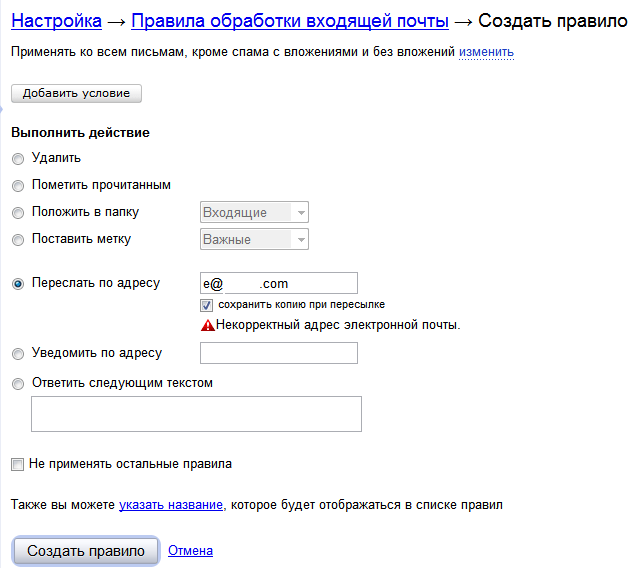The image size is (638, 568).
Task: Click the Отмена link
Action: pos(190,551)
